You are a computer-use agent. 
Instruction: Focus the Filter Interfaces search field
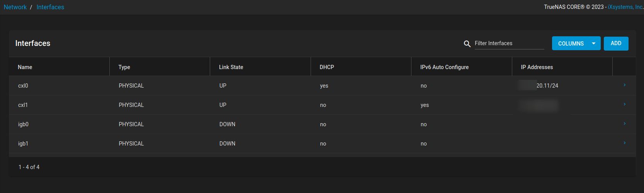[x=509, y=43]
